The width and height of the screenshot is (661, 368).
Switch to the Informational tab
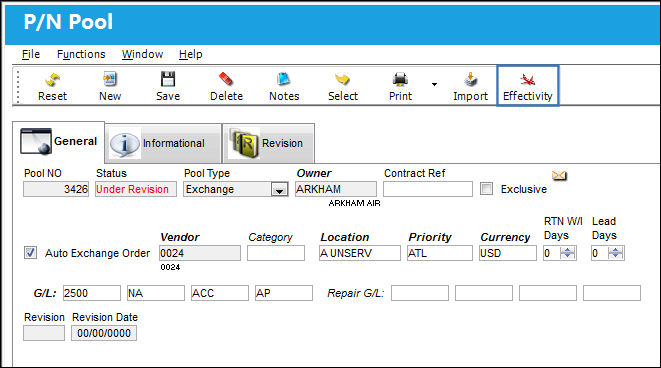click(163, 143)
